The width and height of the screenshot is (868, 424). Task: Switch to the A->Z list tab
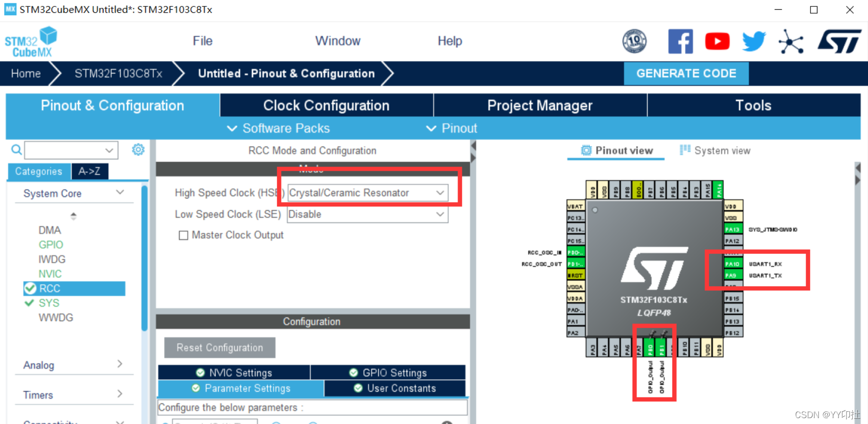tap(89, 172)
